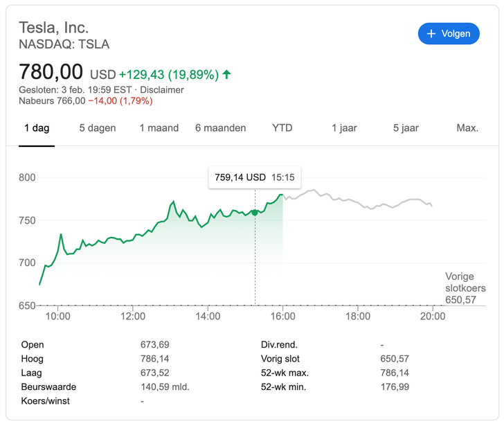Viewport: 504px width, 426px height.
Task: Click the 12:00 x-axis label
Action: tap(133, 316)
